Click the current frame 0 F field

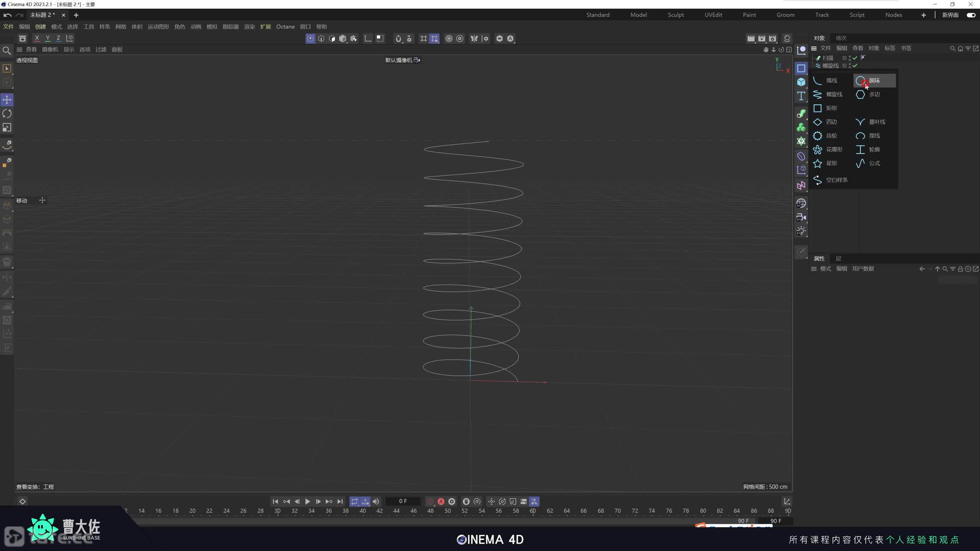point(403,501)
